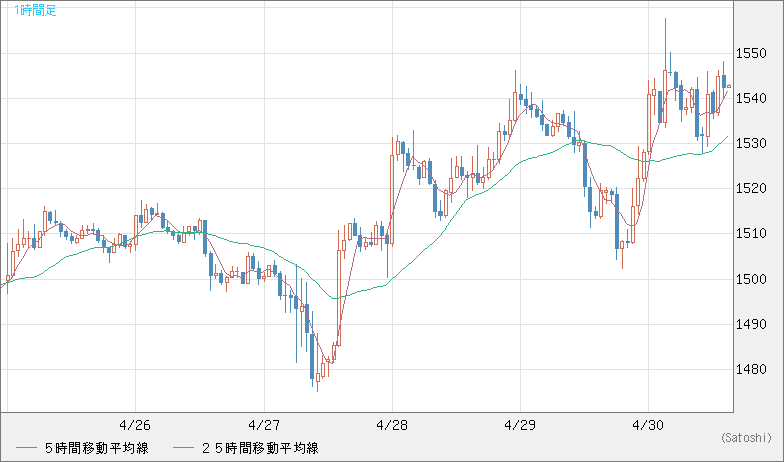This screenshot has width=784, height=462.
Task: Click the 1550 price axis label
Action: 752,52
